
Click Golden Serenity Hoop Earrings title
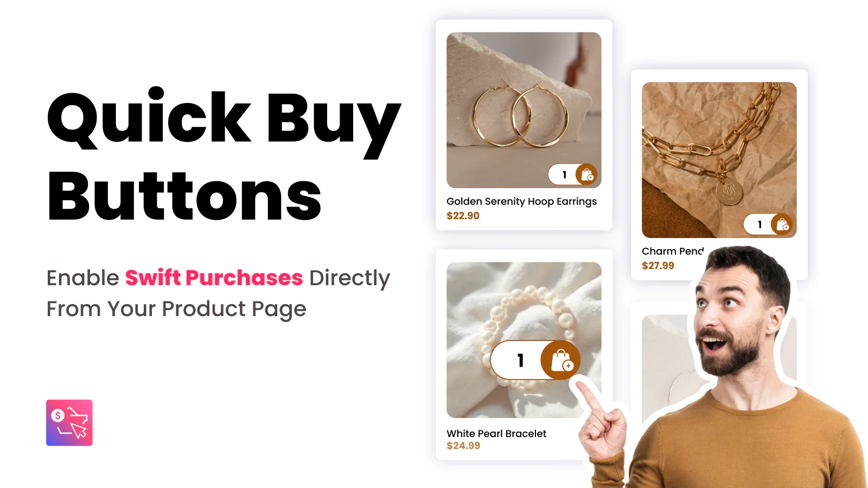click(521, 202)
